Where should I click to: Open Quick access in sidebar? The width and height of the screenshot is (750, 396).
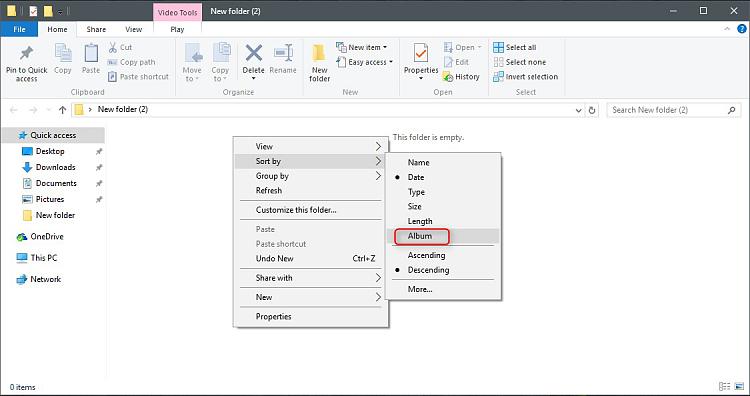53,135
